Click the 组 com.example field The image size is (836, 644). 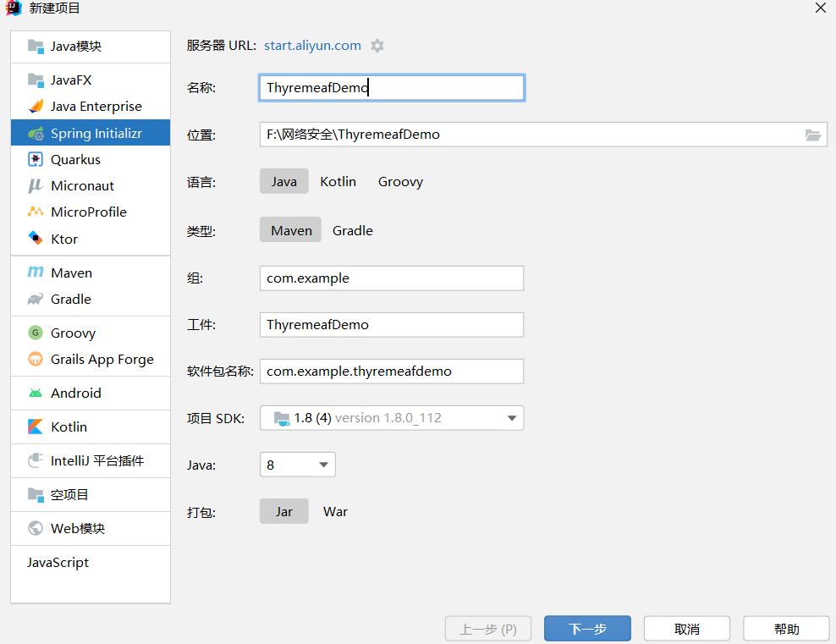(x=392, y=278)
